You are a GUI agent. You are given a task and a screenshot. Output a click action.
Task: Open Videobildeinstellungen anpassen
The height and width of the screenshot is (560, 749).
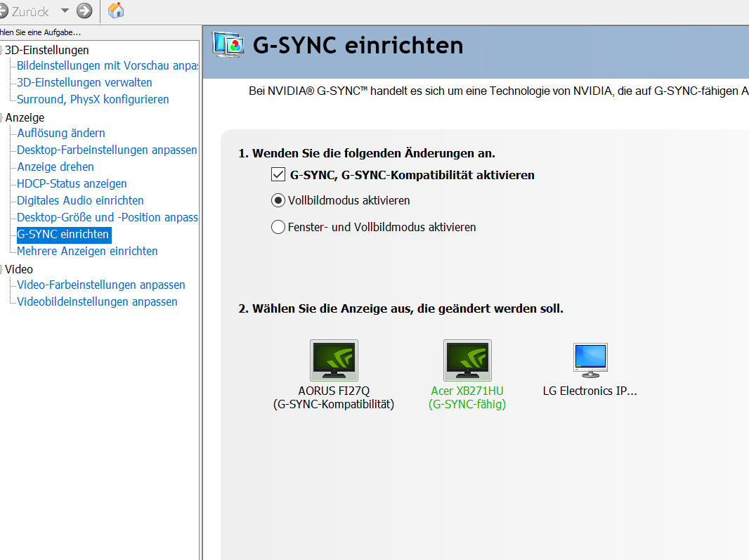pos(97,301)
